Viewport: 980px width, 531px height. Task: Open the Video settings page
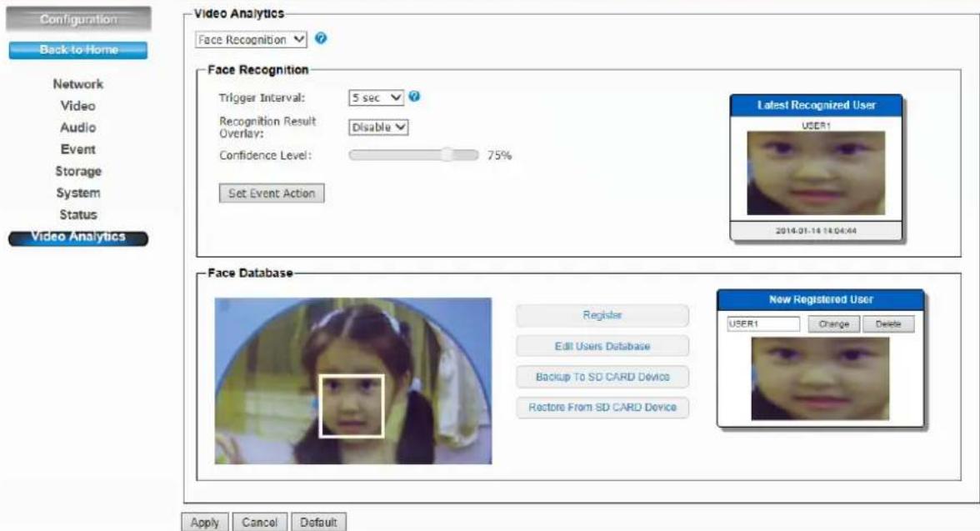[78, 106]
